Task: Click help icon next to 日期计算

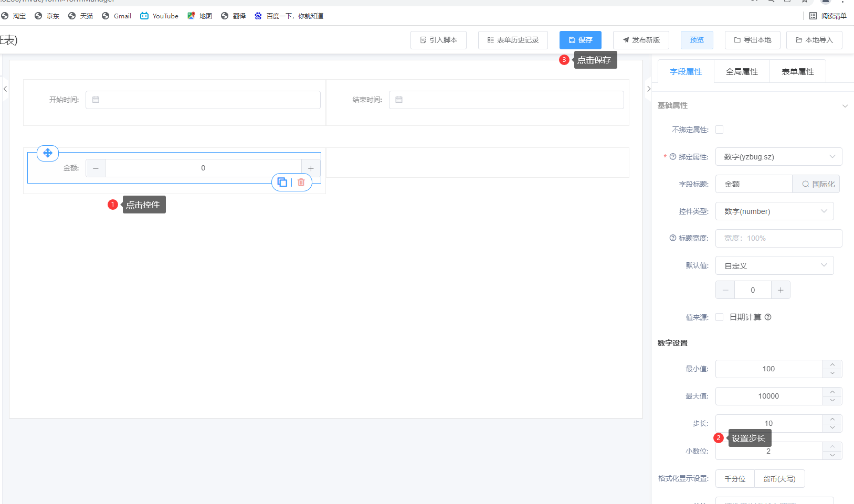Action: coord(768,317)
